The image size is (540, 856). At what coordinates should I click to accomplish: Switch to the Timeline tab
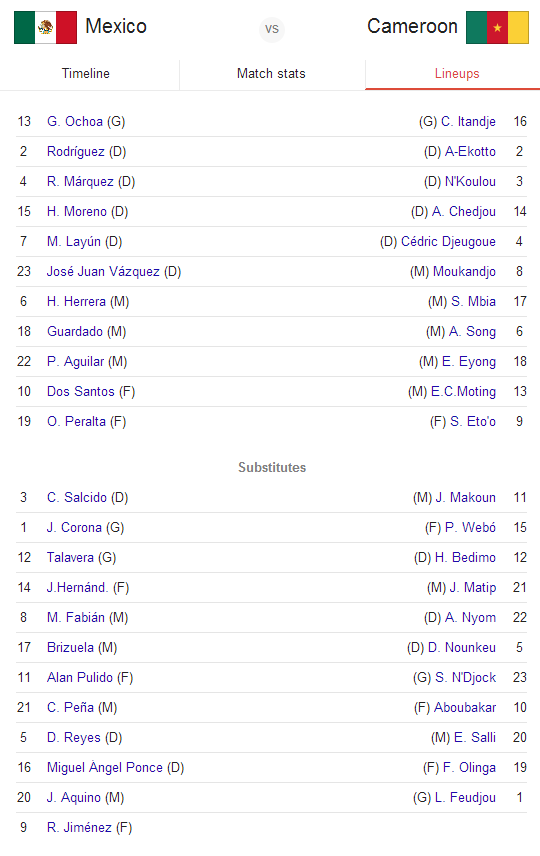[86, 74]
